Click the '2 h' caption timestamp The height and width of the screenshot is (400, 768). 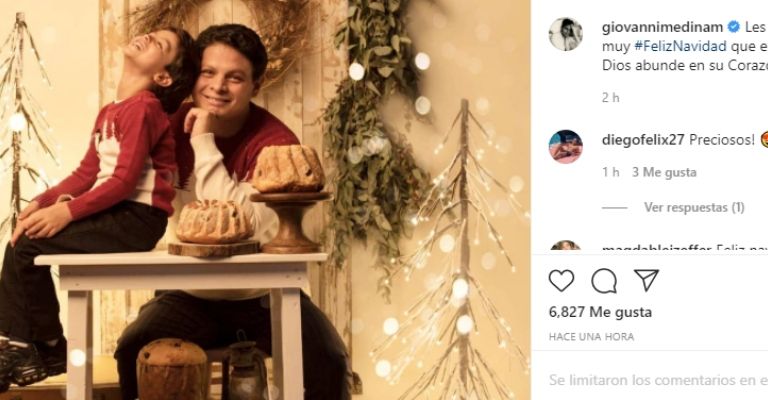611,98
